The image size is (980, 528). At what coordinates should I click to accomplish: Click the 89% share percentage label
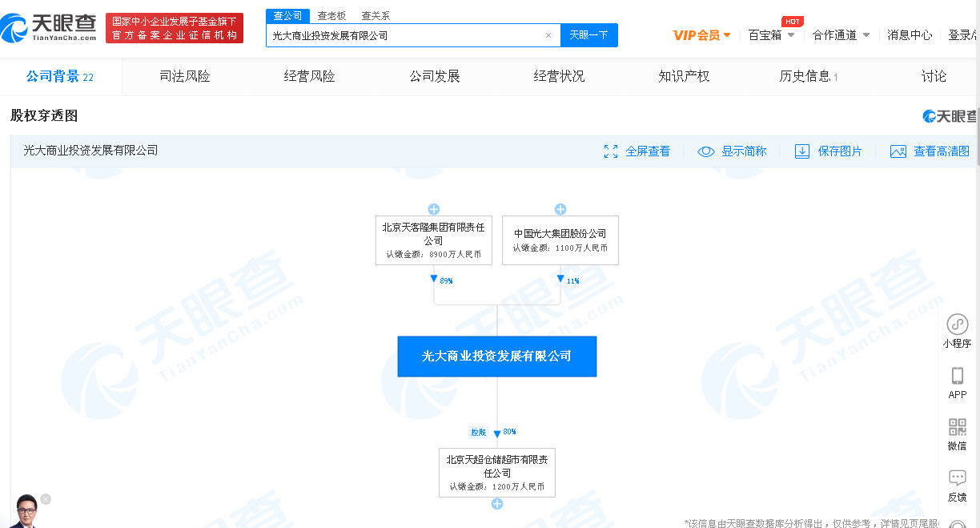click(446, 280)
